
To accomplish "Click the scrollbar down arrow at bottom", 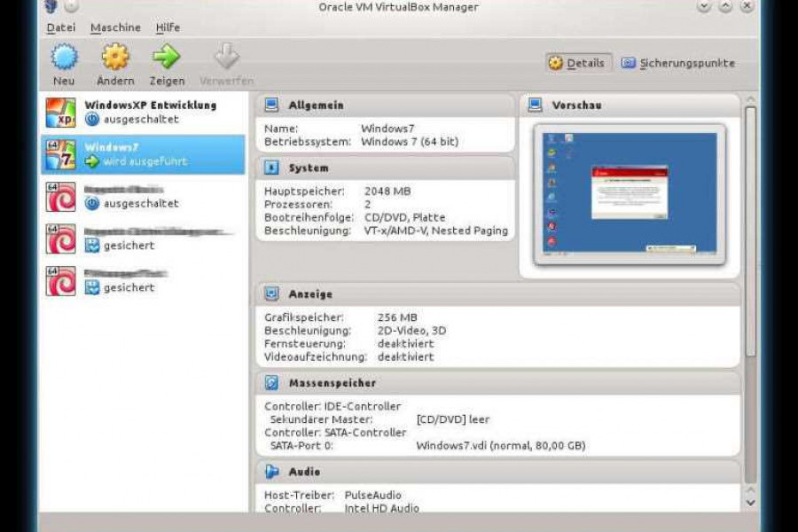I will [750, 503].
